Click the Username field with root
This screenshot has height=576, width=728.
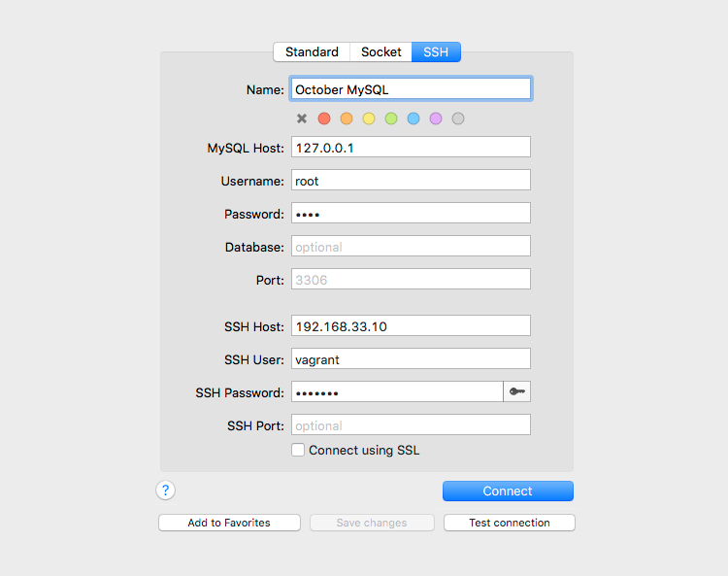point(411,181)
